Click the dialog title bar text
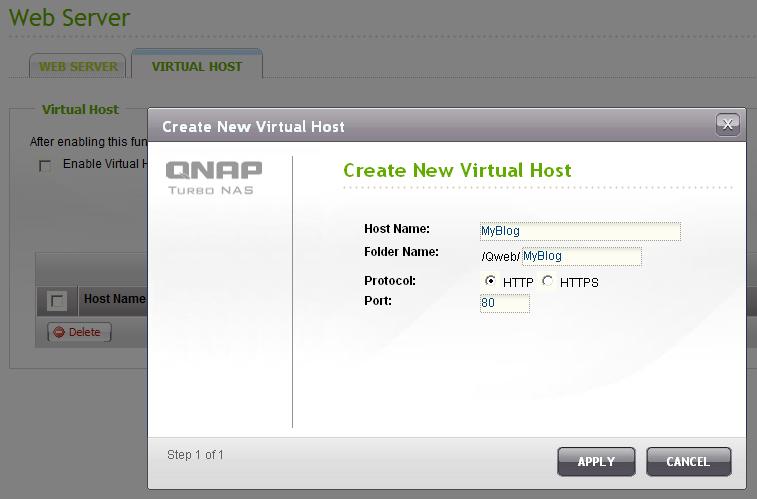Viewport: 757px width, 499px height. click(x=253, y=127)
